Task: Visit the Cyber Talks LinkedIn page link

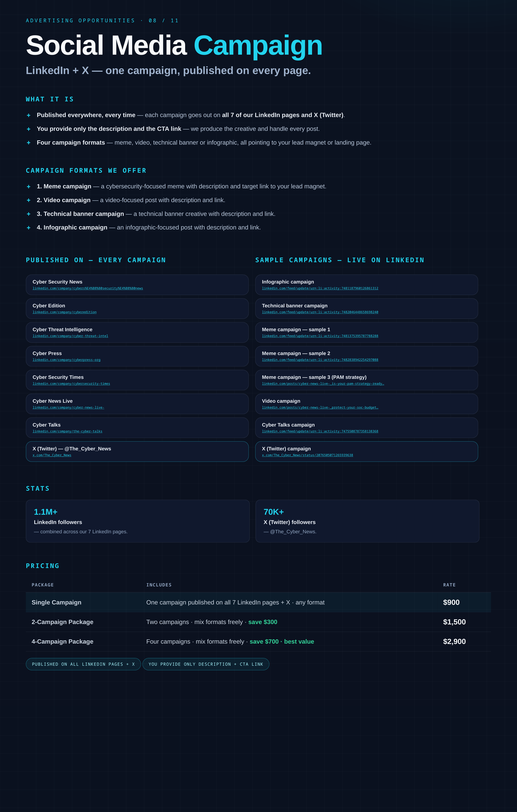Action: 67,431
